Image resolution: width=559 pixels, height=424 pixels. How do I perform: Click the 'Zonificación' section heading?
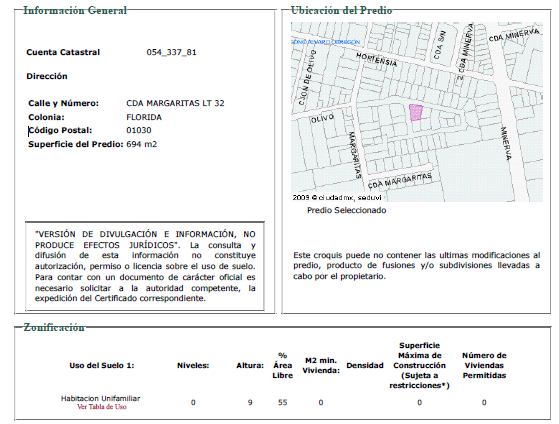pos(54,327)
